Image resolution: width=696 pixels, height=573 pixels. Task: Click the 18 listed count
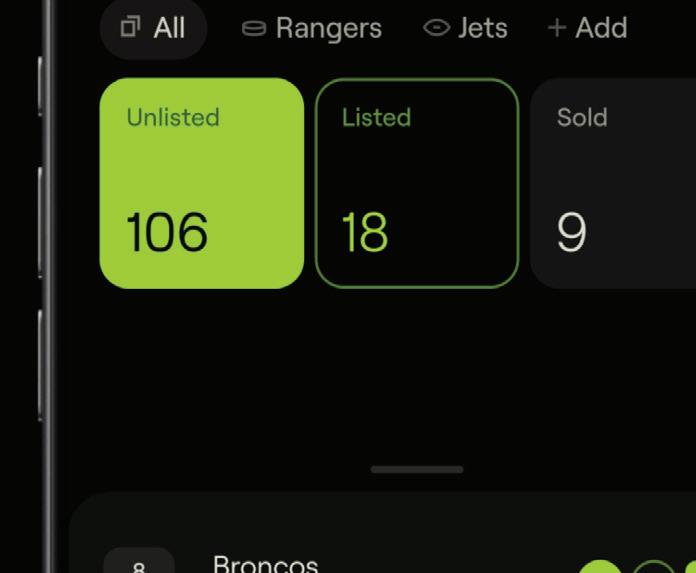point(364,233)
